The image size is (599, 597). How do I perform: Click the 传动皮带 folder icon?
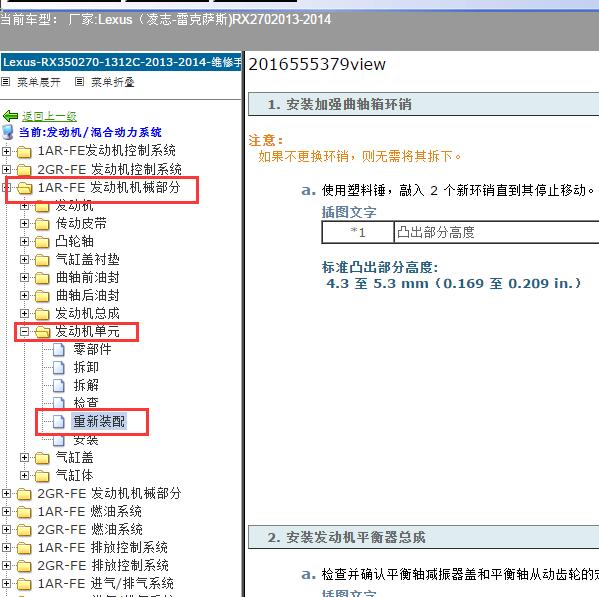pos(42,224)
